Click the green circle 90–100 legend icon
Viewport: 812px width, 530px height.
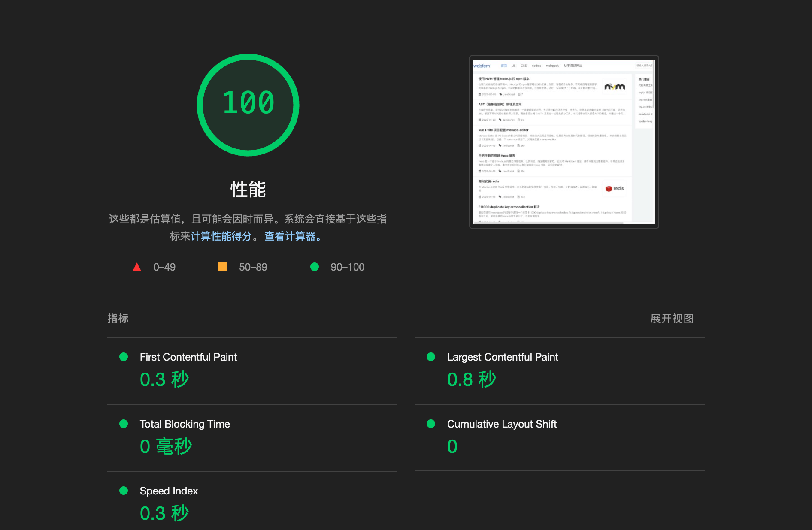315,267
